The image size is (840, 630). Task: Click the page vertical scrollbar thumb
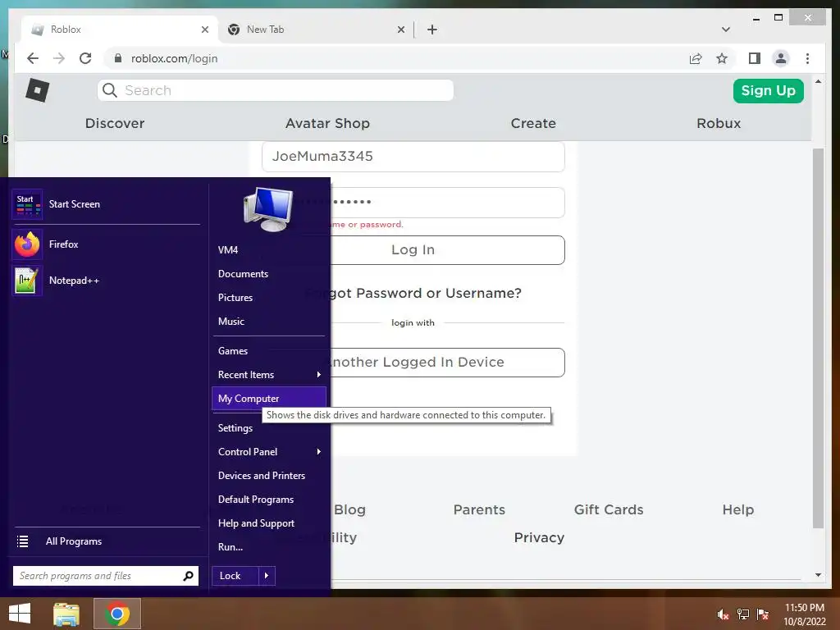tap(818, 337)
